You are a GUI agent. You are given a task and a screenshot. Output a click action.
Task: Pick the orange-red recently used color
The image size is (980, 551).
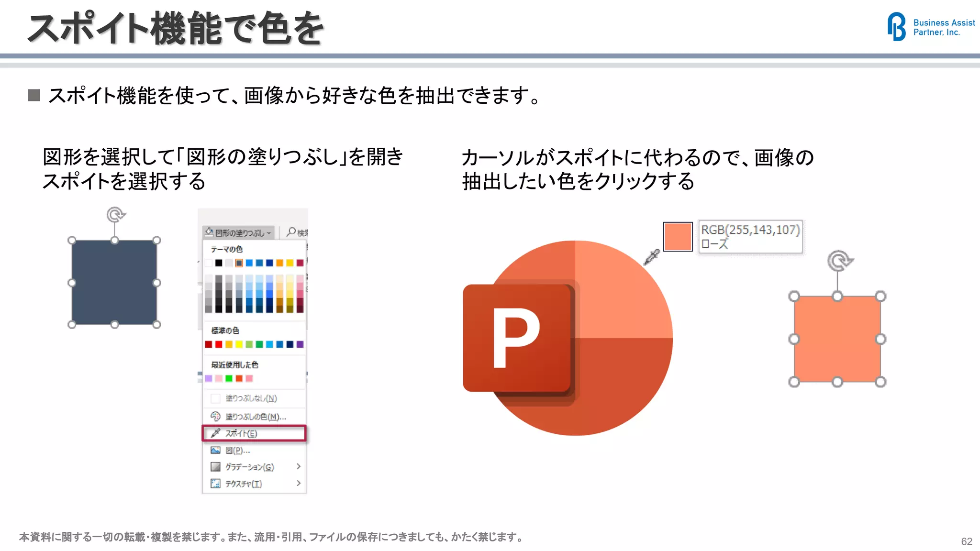point(239,378)
